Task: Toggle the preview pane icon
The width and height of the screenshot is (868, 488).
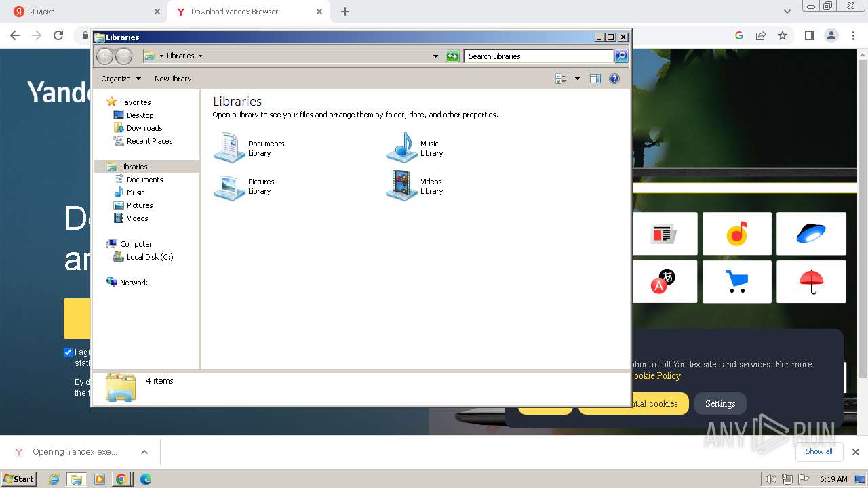Action: click(x=595, y=79)
